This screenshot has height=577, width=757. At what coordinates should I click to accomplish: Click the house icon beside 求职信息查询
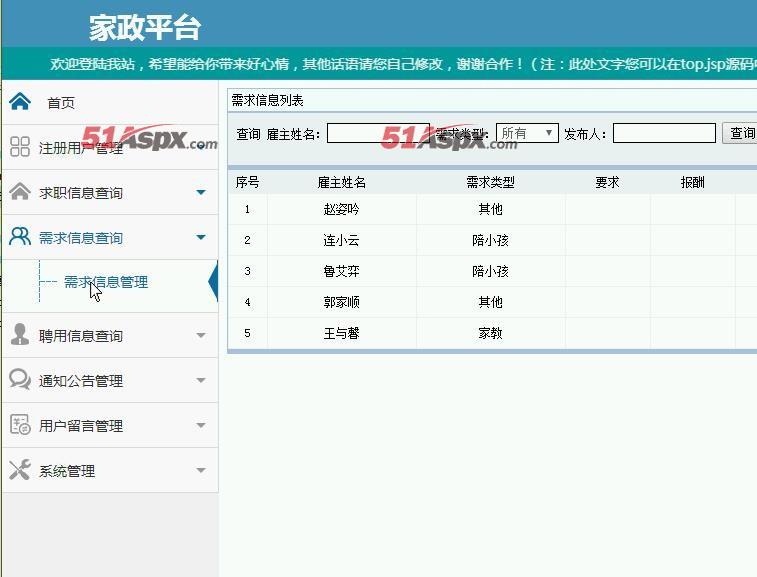(20, 191)
